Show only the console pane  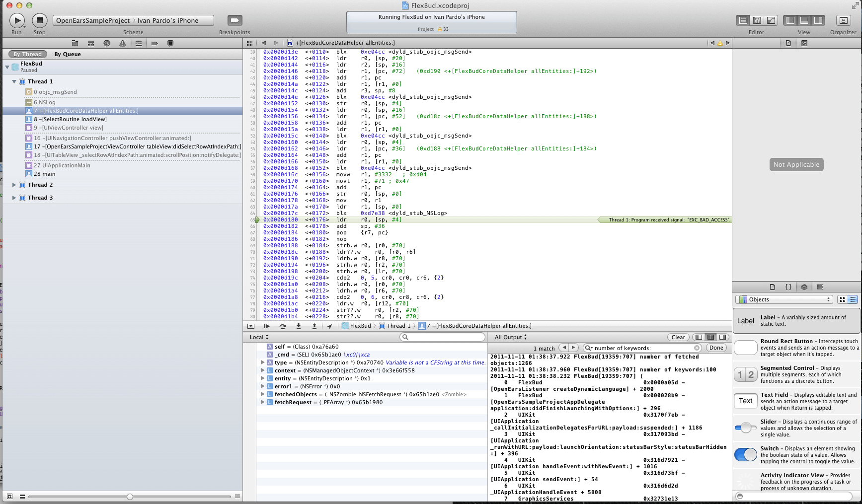pos(723,337)
